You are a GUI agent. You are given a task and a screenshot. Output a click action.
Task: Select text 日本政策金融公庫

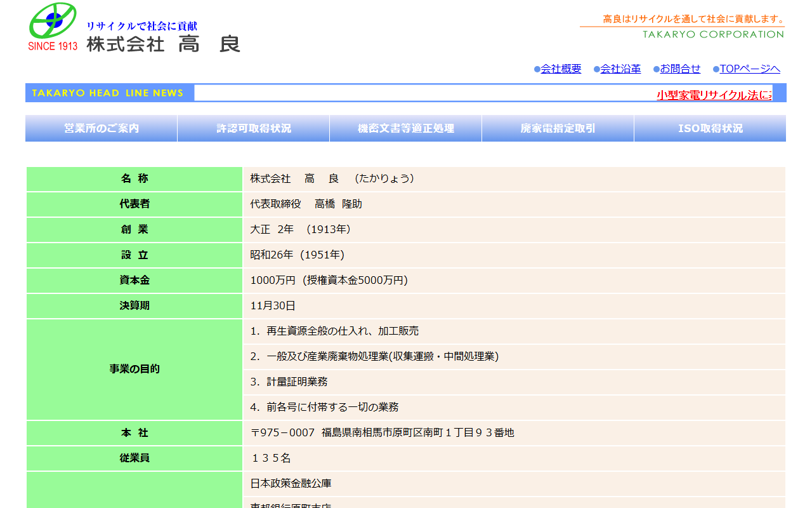[x=291, y=483]
